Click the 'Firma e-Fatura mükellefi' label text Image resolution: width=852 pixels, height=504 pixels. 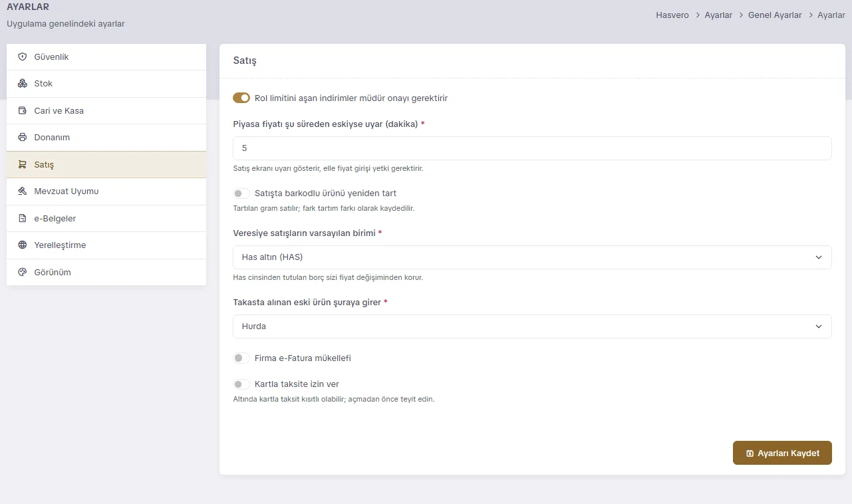click(303, 358)
